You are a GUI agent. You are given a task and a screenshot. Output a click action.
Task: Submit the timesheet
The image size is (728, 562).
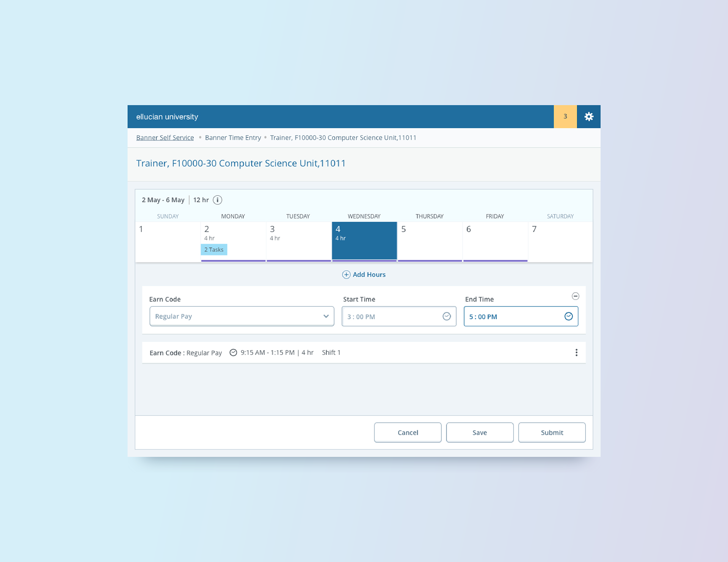point(552,433)
